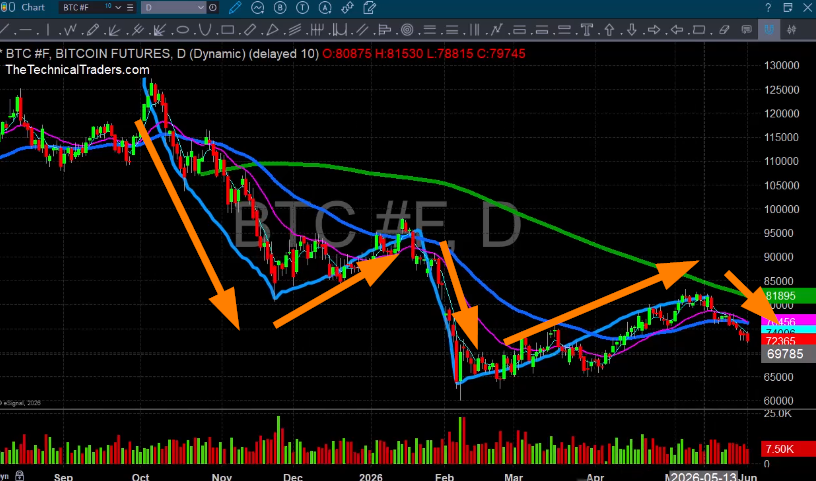Click the gray 69785 cursor price tag

click(788, 355)
